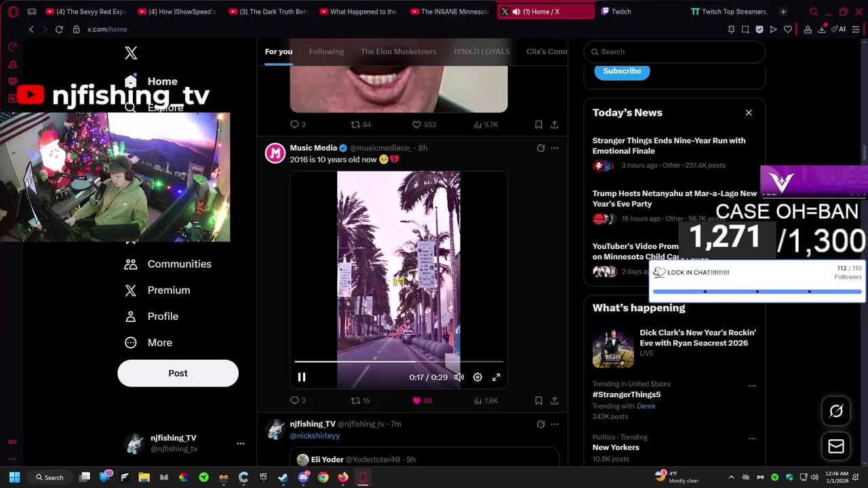This screenshot has width=868, height=488.
Task: Reload the page in browser toolbar
Action: [x=59, y=29]
